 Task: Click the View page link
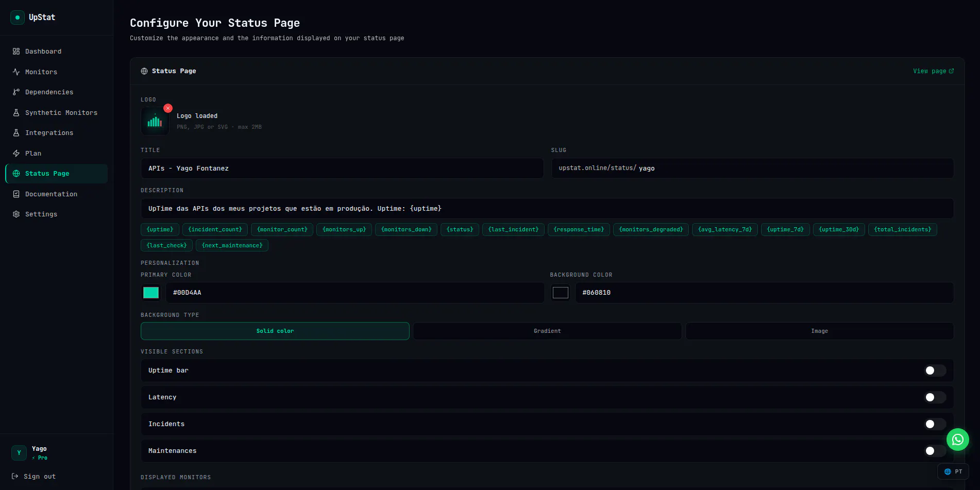click(x=933, y=71)
